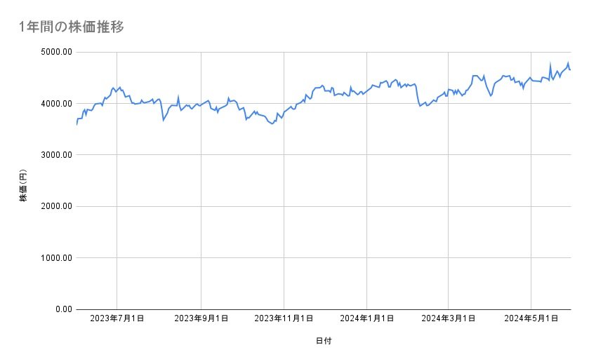The width and height of the screenshot is (589, 364).
Task: Click the 2024年5月1日 date label
Action: point(531,319)
